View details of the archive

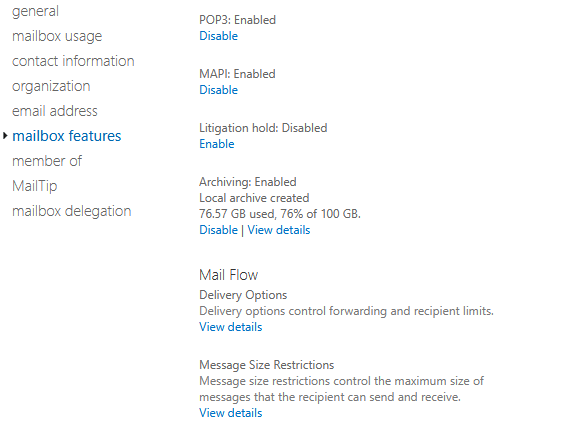(x=279, y=230)
